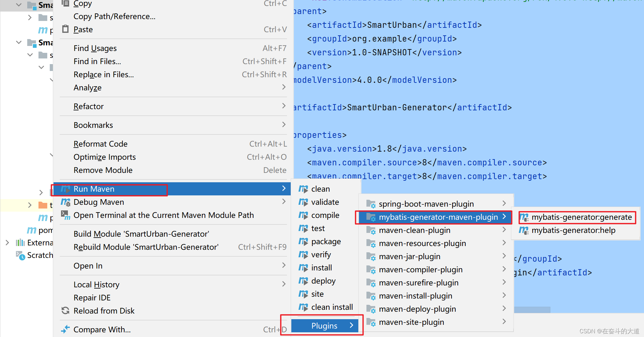Screen dimensions: 644x337
Task: Choose clean install in Run Maven submenu
Action: click(x=332, y=307)
